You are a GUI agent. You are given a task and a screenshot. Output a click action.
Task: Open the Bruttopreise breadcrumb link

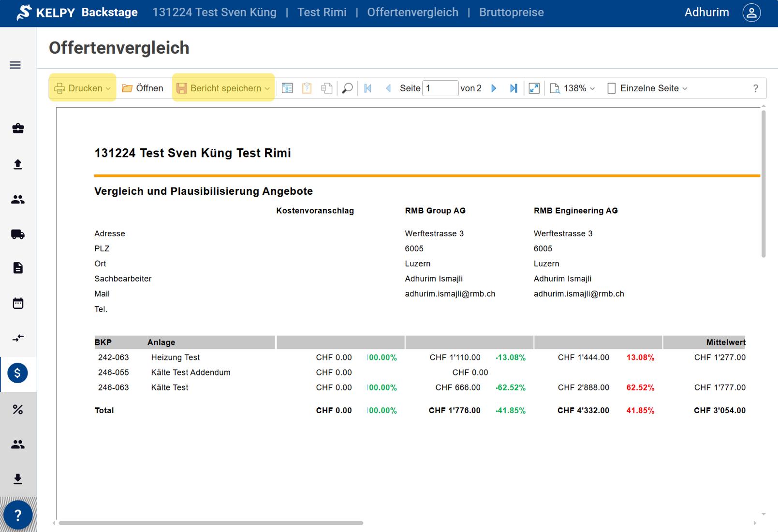[511, 13]
